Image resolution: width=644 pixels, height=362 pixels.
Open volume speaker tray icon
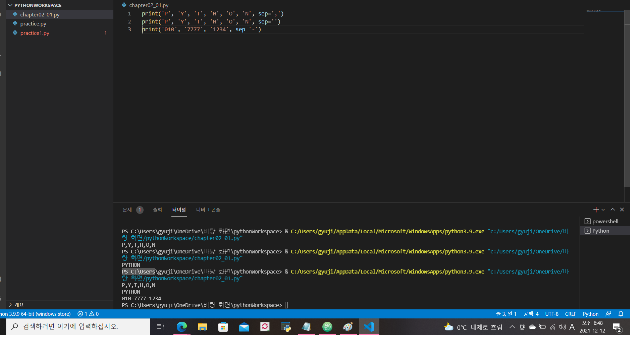[x=562, y=327]
